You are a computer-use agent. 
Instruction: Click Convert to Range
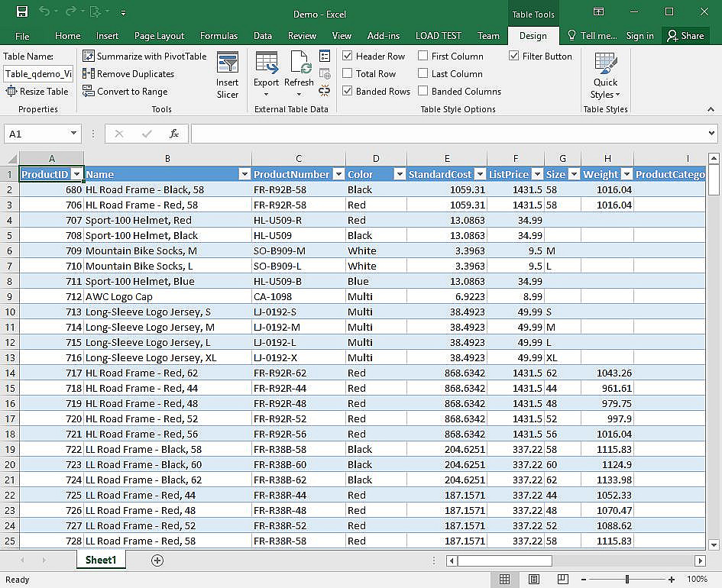[125, 92]
